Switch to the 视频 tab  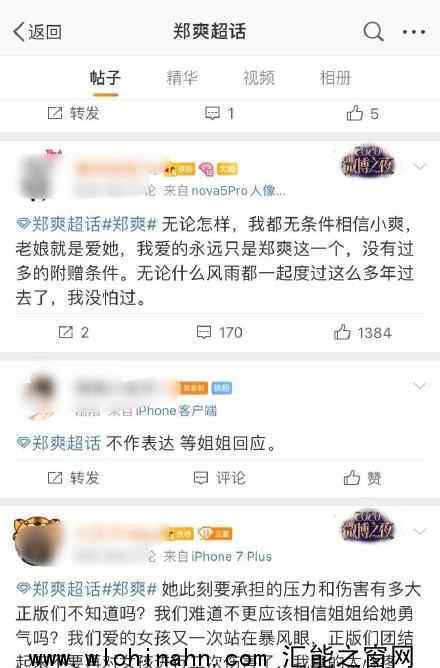[259, 78]
